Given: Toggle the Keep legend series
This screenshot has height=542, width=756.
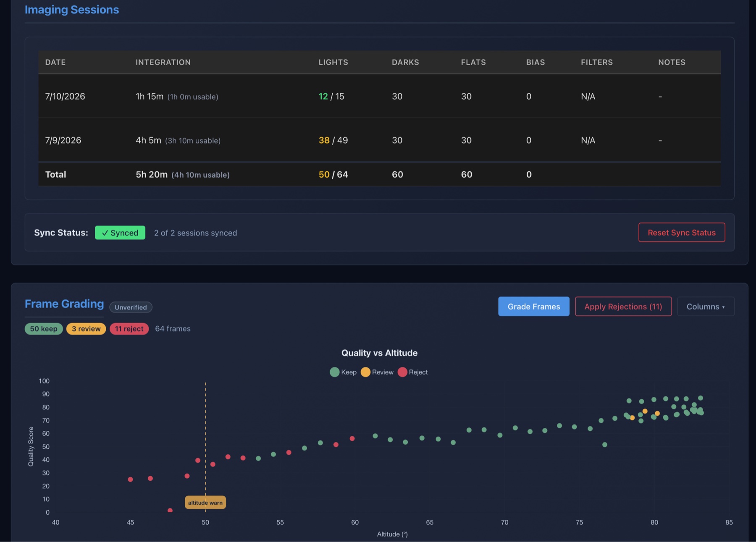Looking at the screenshot, I should pyautogui.click(x=343, y=372).
